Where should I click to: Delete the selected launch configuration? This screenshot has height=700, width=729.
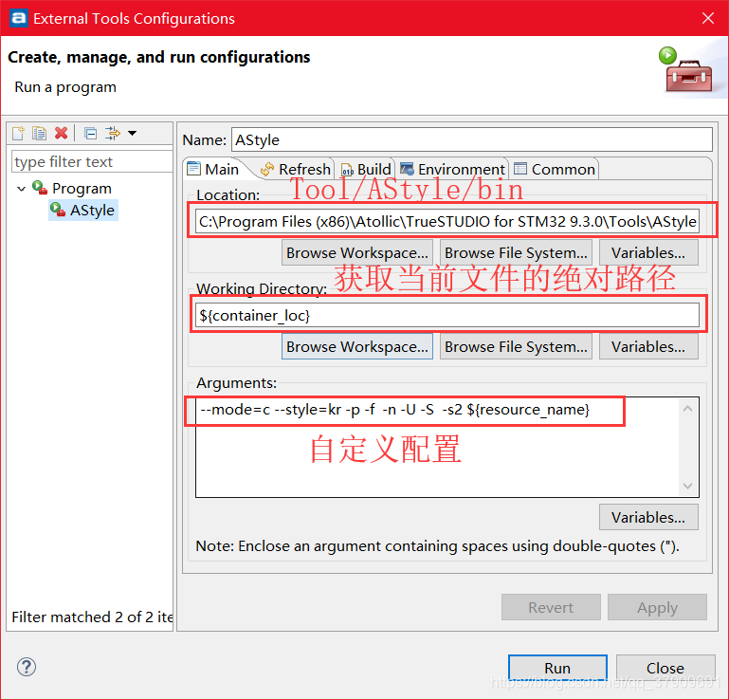click(x=61, y=133)
